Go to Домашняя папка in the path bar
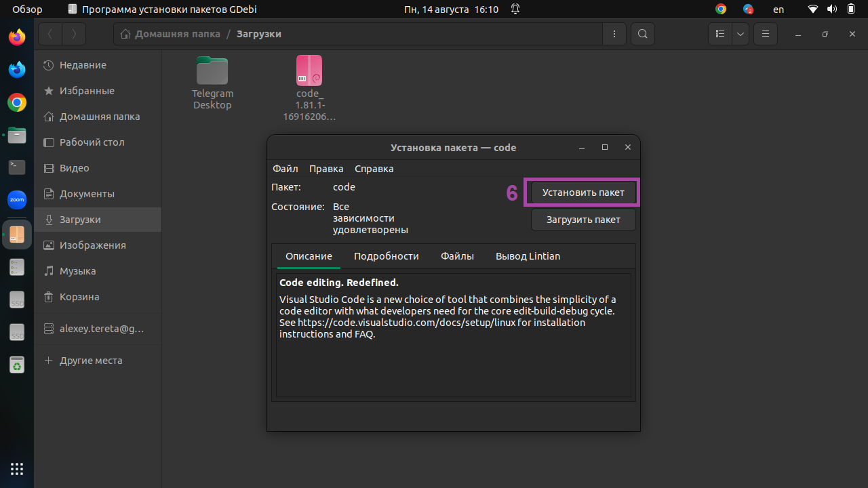The height and width of the screenshot is (488, 868). [170, 34]
